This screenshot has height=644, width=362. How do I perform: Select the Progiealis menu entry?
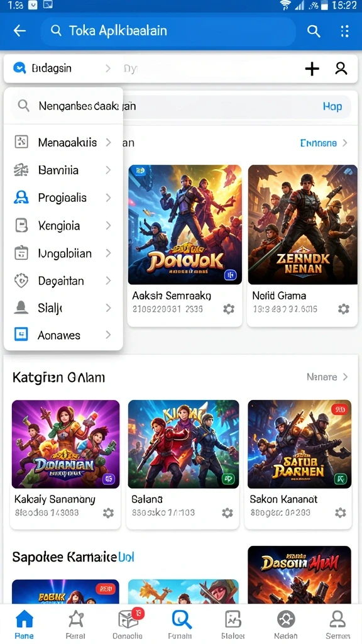point(63,198)
